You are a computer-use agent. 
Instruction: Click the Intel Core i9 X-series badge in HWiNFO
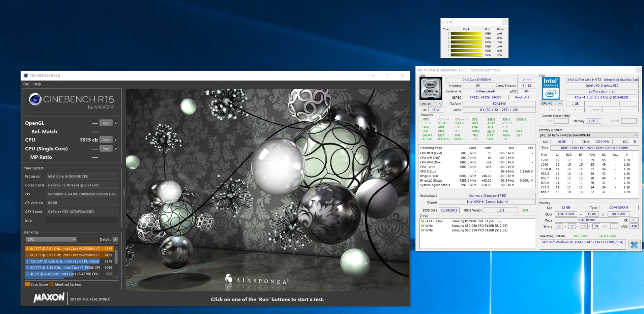pyautogui.click(x=431, y=89)
